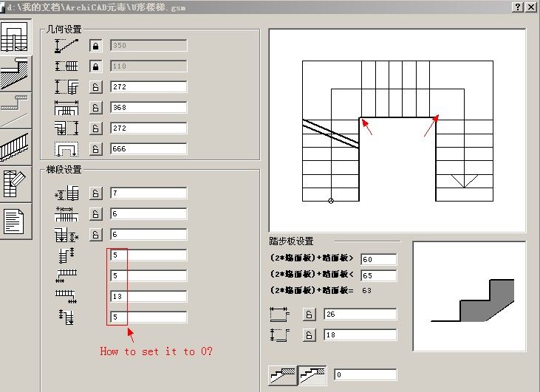Click the field with value 13
The width and height of the screenshot is (540, 392).
(x=148, y=296)
